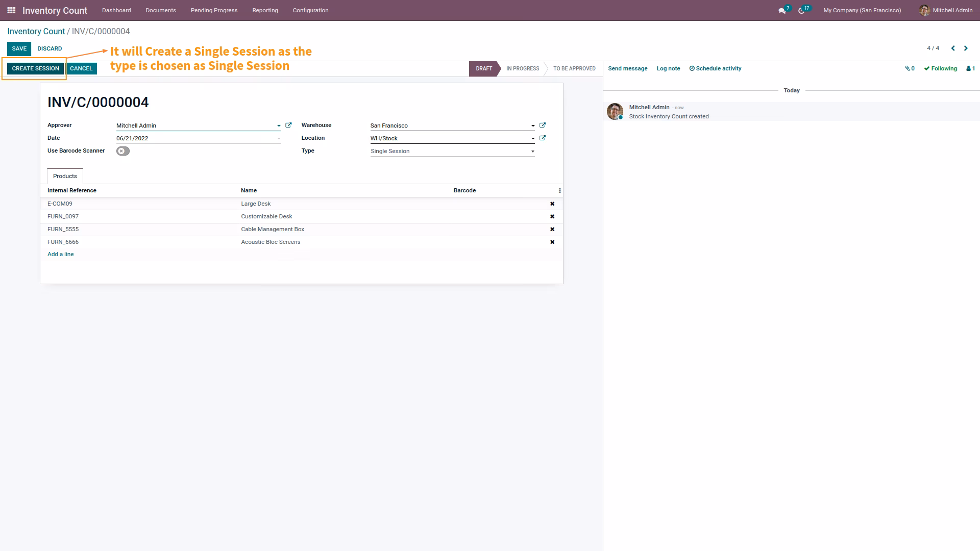This screenshot has height=551, width=980.
Task: Open the Documents menu
Action: tap(161, 10)
